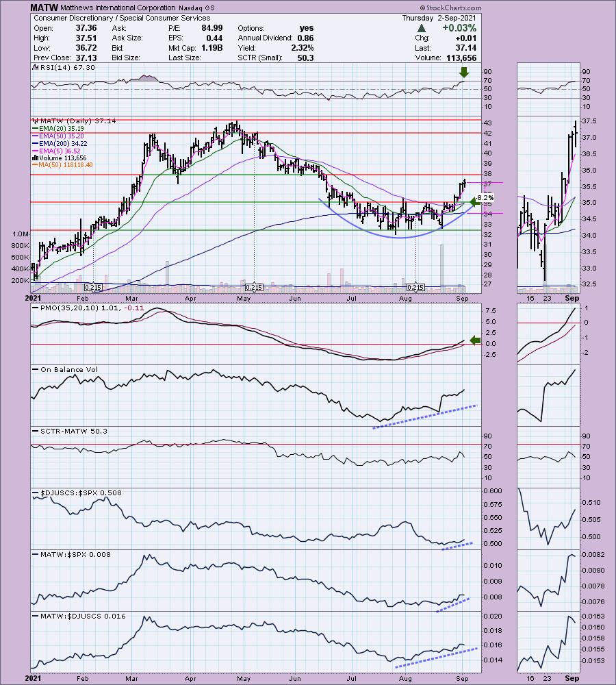Click the 2021 label under price chart
Screen dimensions: 616x685
(33, 299)
